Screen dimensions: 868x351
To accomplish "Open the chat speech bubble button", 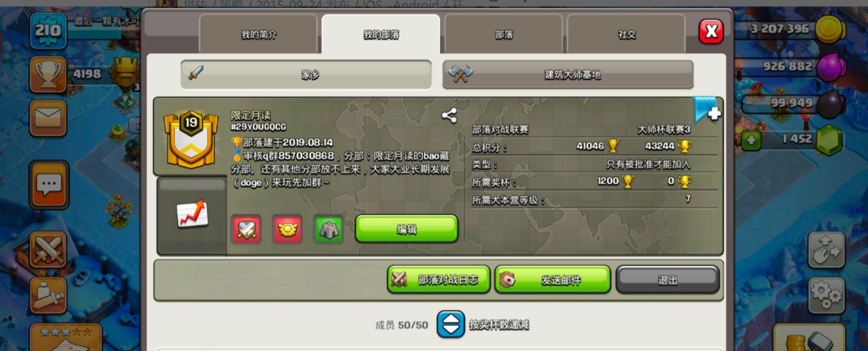I will point(49,184).
